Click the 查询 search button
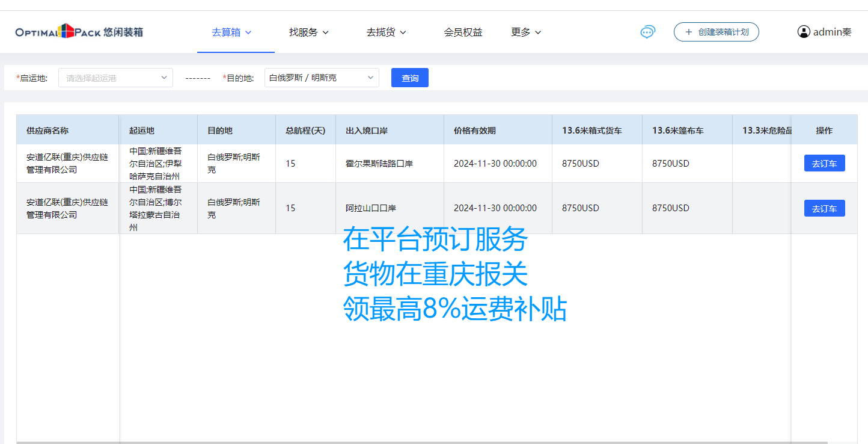This screenshot has height=444, width=868. click(x=410, y=78)
